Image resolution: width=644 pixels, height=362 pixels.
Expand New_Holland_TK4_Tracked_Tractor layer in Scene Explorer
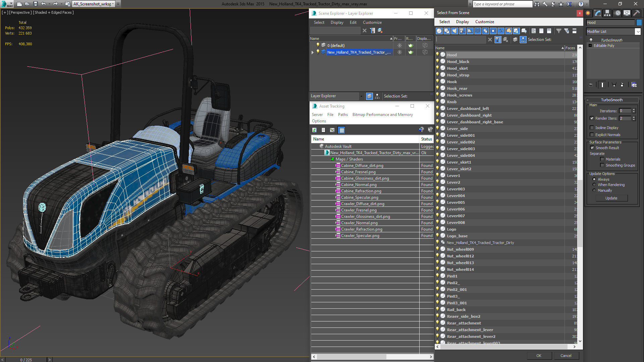313,52
